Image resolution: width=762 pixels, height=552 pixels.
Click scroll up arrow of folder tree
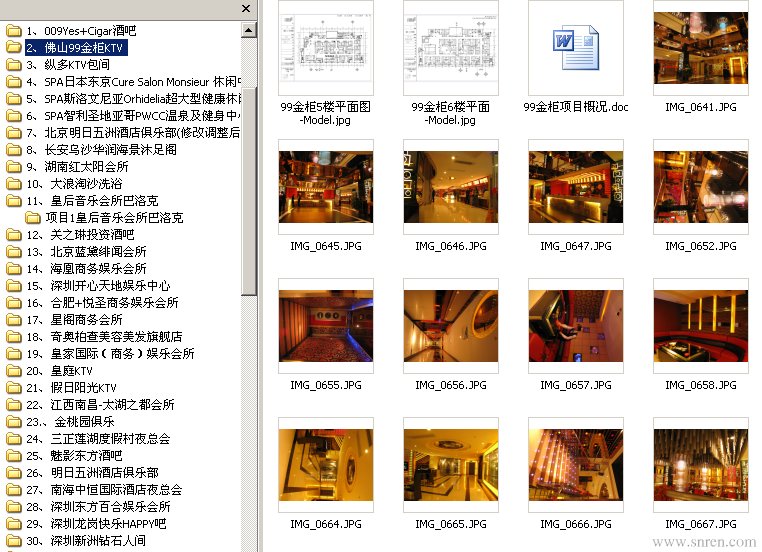[x=248, y=30]
